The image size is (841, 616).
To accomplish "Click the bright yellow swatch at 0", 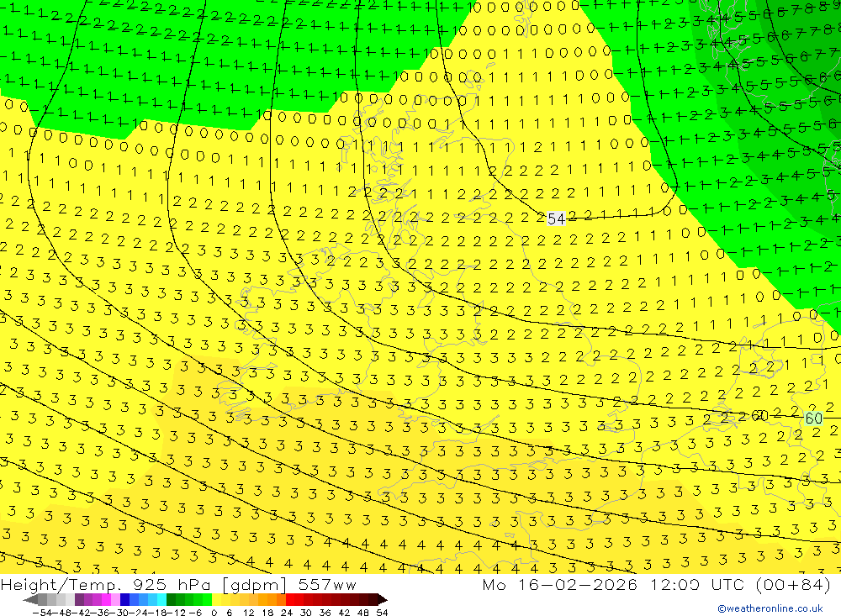I will pyautogui.click(x=217, y=600).
